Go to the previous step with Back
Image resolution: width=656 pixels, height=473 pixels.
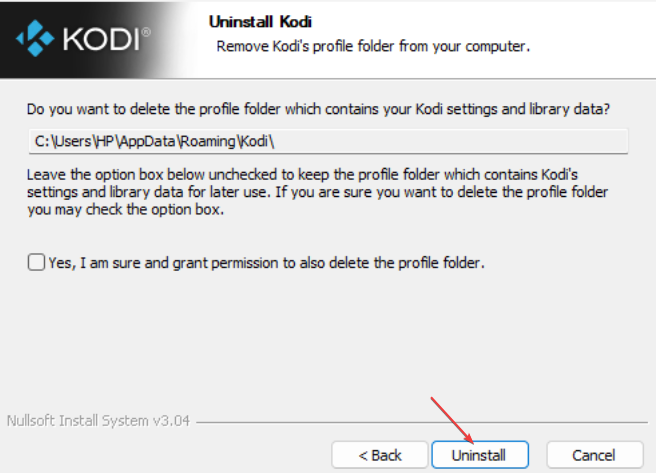[379, 455]
